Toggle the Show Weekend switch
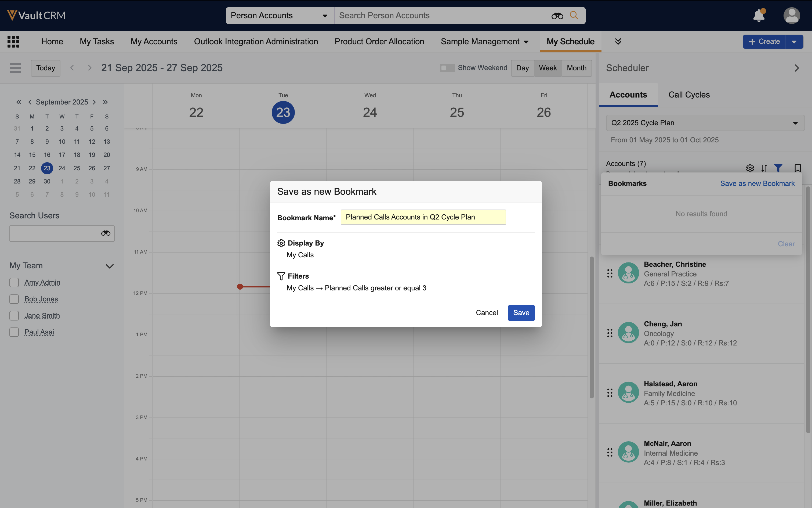 [x=447, y=68]
